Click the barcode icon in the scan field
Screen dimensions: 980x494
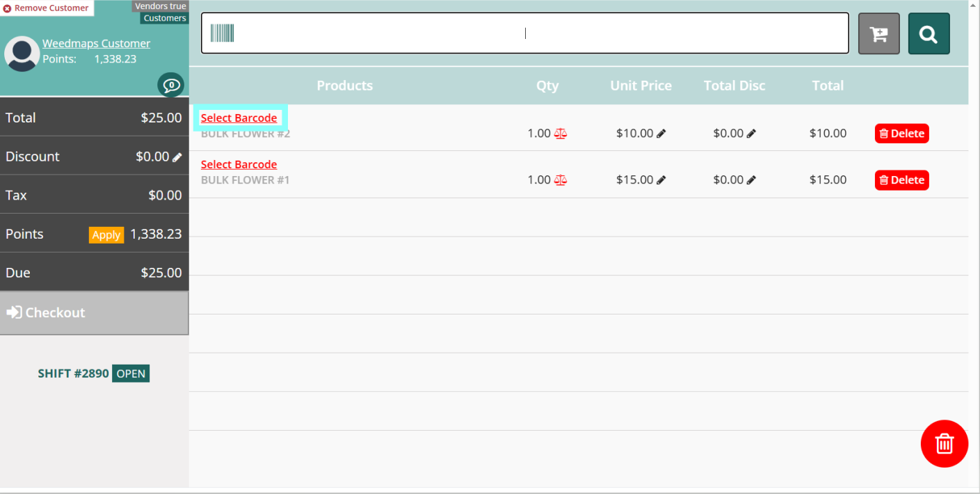click(x=223, y=33)
